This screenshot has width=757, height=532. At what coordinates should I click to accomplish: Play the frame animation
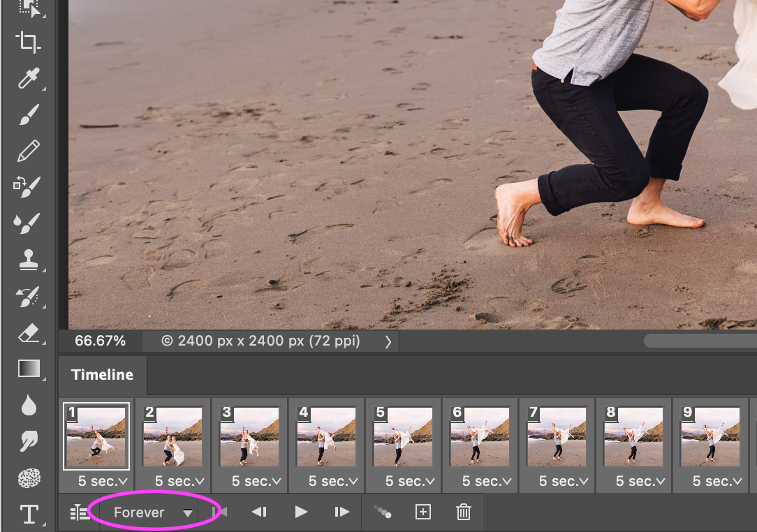301,512
